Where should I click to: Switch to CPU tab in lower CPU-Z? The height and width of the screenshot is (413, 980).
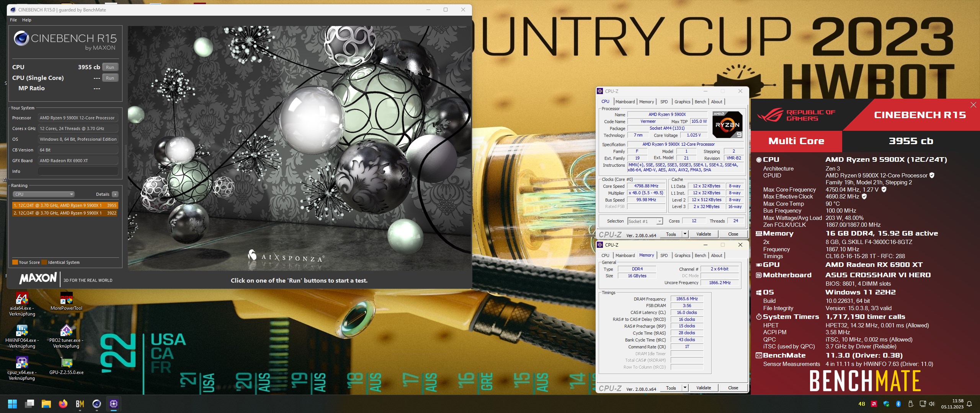pos(605,255)
